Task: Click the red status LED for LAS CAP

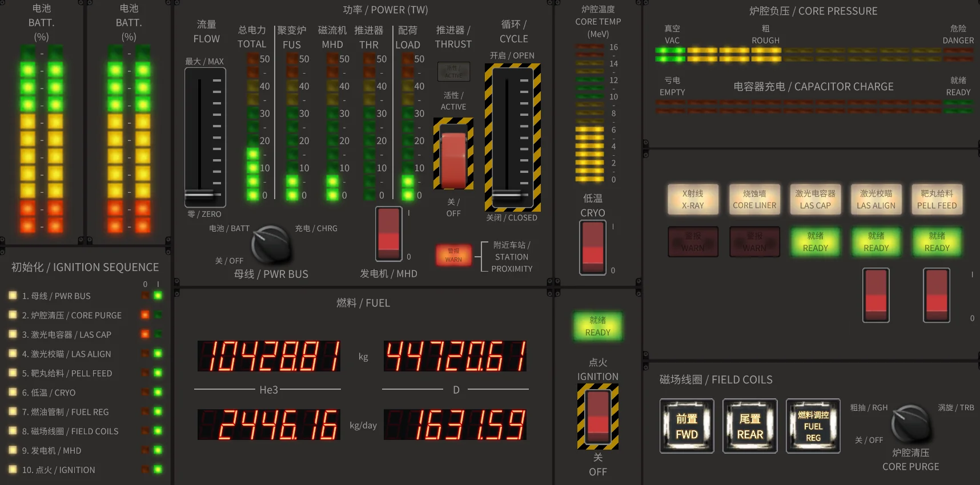Action: coord(145,334)
